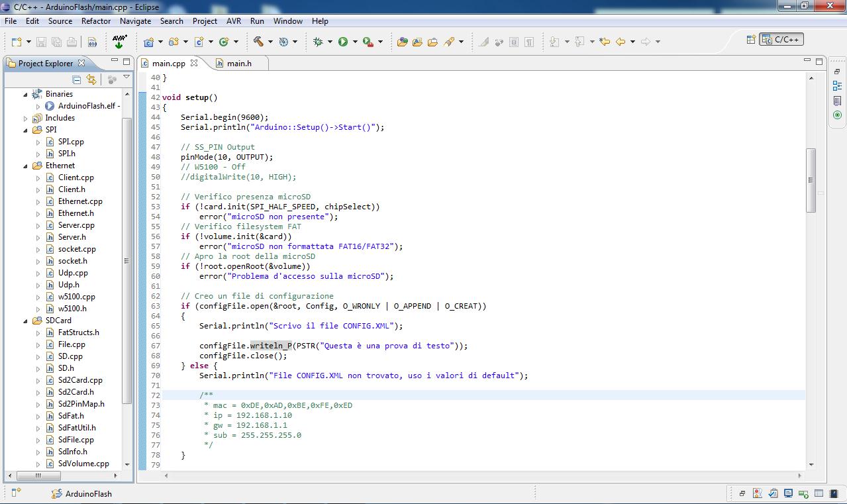
Task: Click the Back navigation yellow arrow
Action: click(621, 42)
